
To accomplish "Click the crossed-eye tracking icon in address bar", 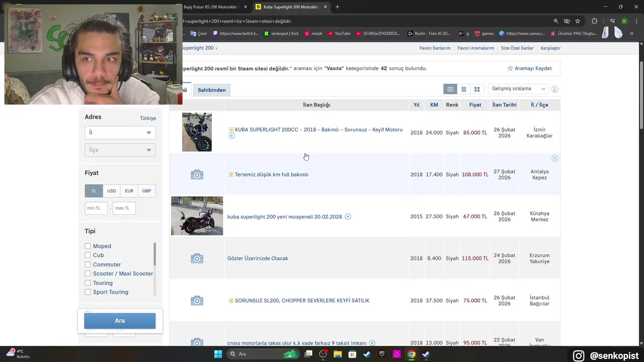I will [x=567, y=21].
